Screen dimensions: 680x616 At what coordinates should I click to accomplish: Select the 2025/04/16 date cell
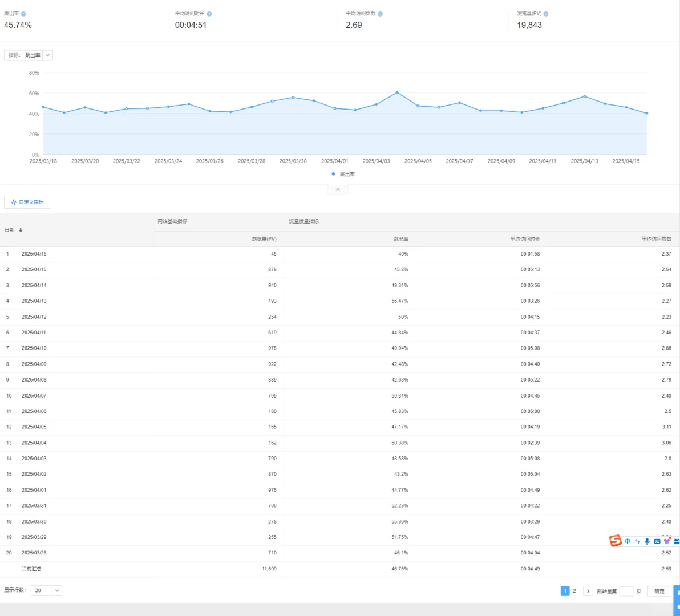34,254
